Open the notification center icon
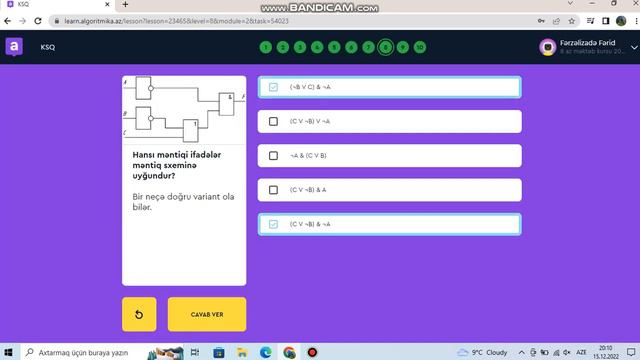The height and width of the screenshot is (360, 640). (x=631, y=352)
